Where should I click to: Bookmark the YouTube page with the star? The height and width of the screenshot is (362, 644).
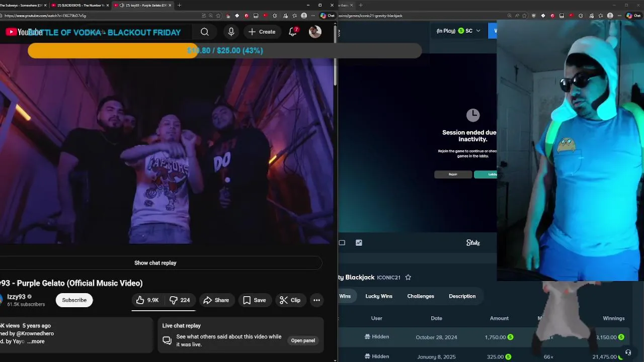click(218, 16)
